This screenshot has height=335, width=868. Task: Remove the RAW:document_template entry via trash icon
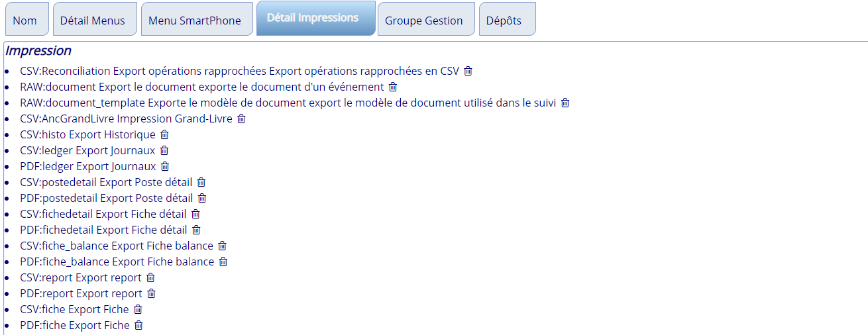coord(565,103)
